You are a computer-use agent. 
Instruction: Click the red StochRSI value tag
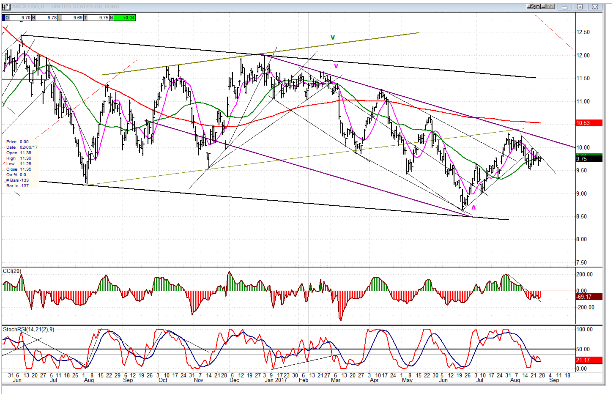point(589,360)
